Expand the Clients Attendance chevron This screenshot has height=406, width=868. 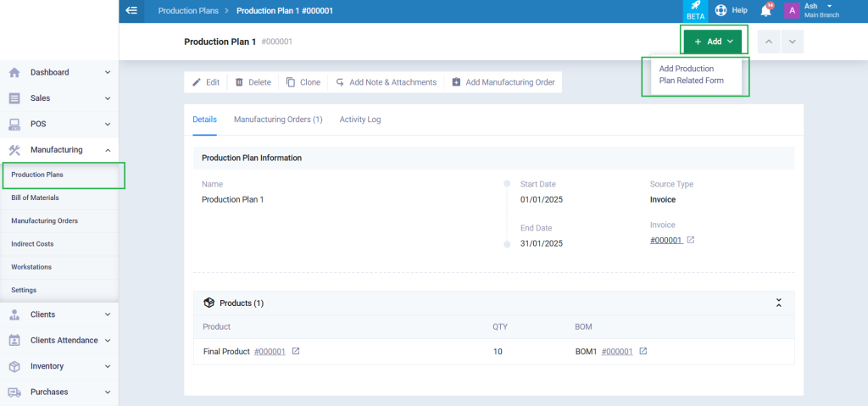[x=108, y=340]
